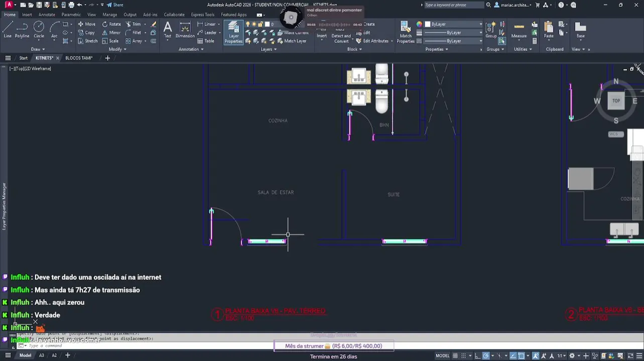The width and height of the screenshot is (644, 361).
Task: Open the Express Tools tab
Action: click(203, 15)
